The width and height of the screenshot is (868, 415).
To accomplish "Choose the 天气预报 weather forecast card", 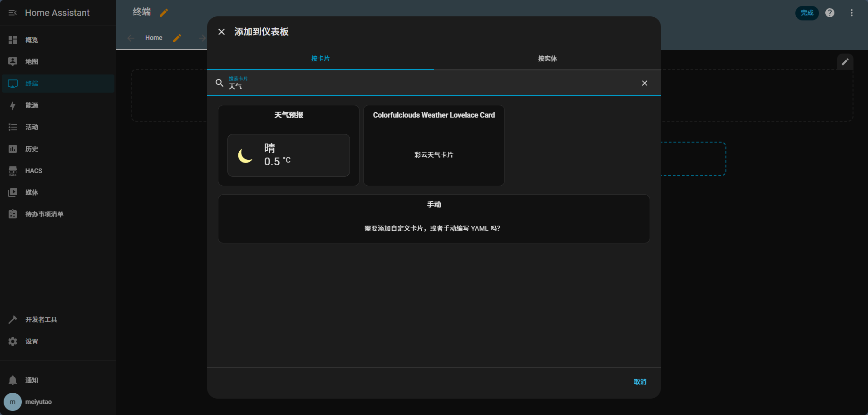I will 289,145.
